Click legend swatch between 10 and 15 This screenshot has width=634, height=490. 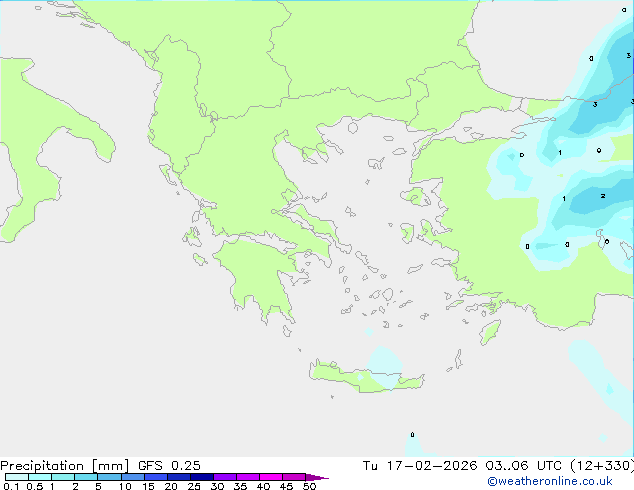pyautogui.click(x=132, y=477)
